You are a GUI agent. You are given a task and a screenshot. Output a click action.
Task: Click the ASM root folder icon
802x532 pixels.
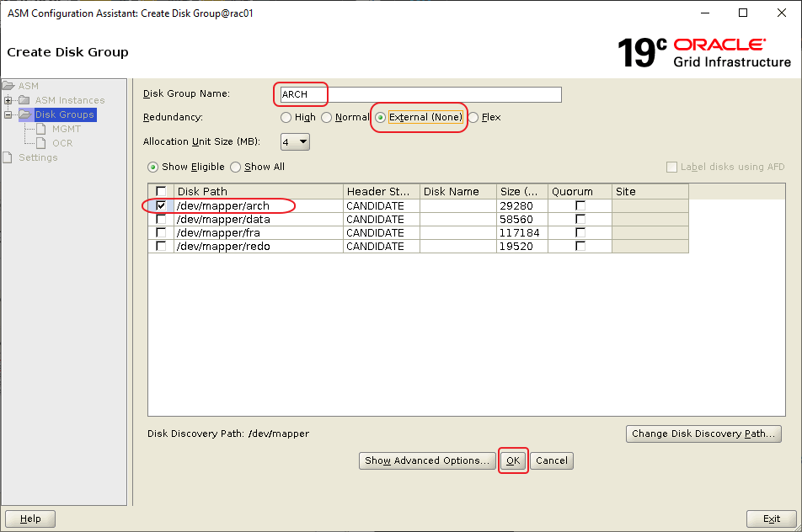click(x=8, y=86)
